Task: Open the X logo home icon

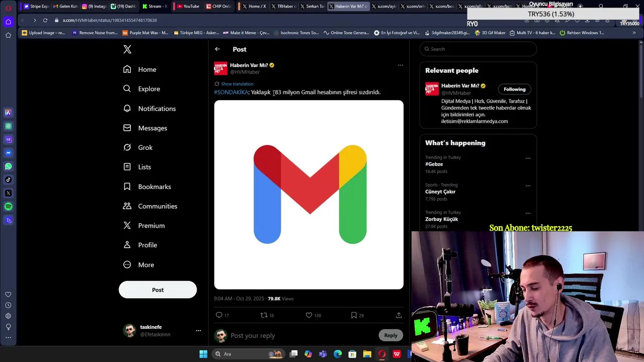Action: pos(127,49)
